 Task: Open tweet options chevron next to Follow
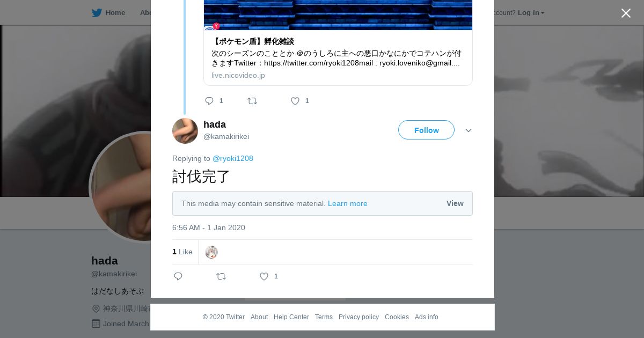[x=469, y=130]
